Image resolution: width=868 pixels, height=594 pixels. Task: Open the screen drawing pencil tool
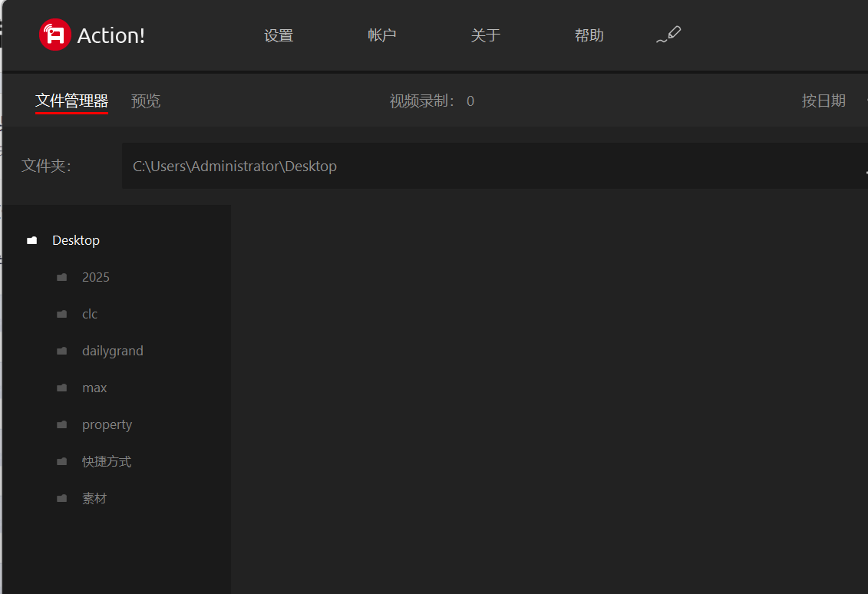point(668,34)
